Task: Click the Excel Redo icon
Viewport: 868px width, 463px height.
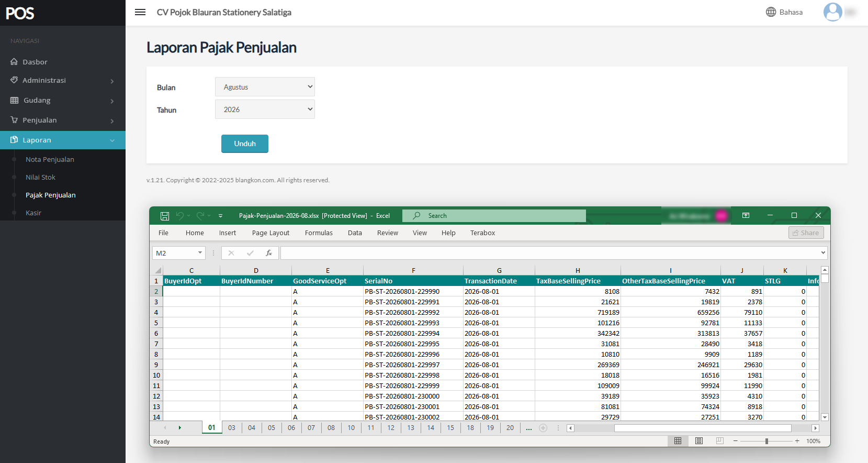Action: pyautogui.click(x=200, y=216)
